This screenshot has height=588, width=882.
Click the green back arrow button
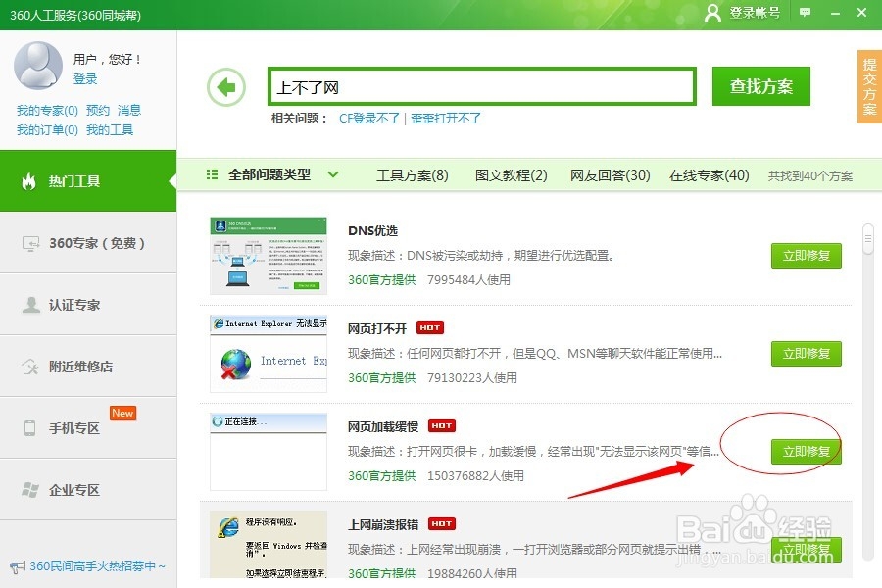point(226,87)
